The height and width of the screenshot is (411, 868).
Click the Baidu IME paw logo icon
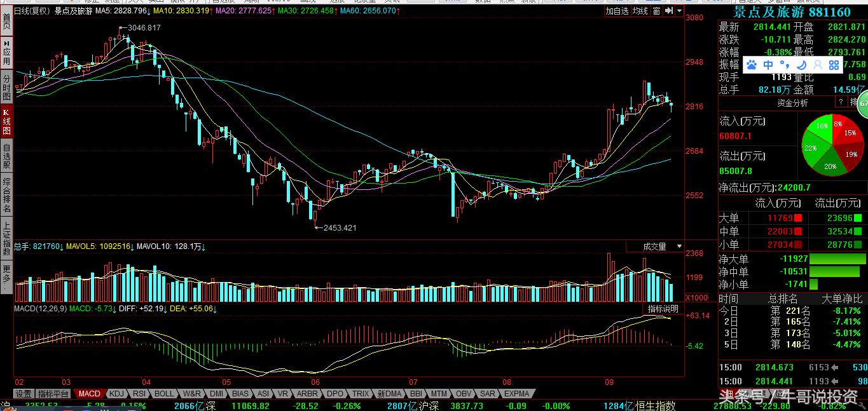click(752, 65)
